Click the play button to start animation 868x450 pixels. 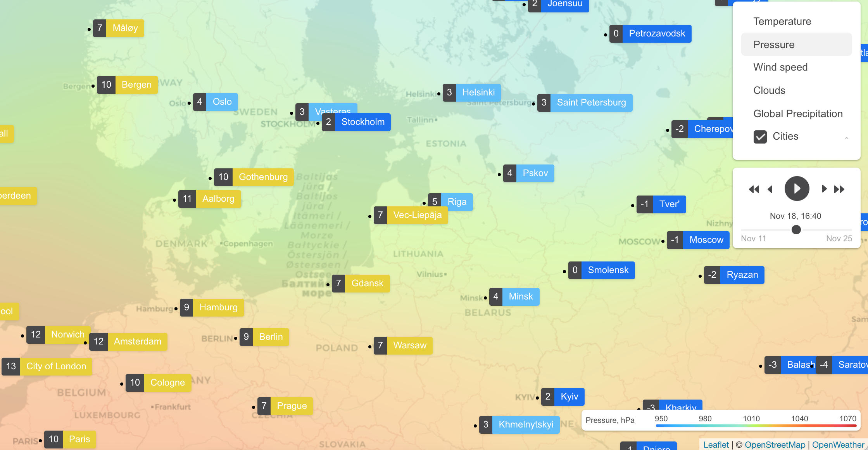click(797, 189)
